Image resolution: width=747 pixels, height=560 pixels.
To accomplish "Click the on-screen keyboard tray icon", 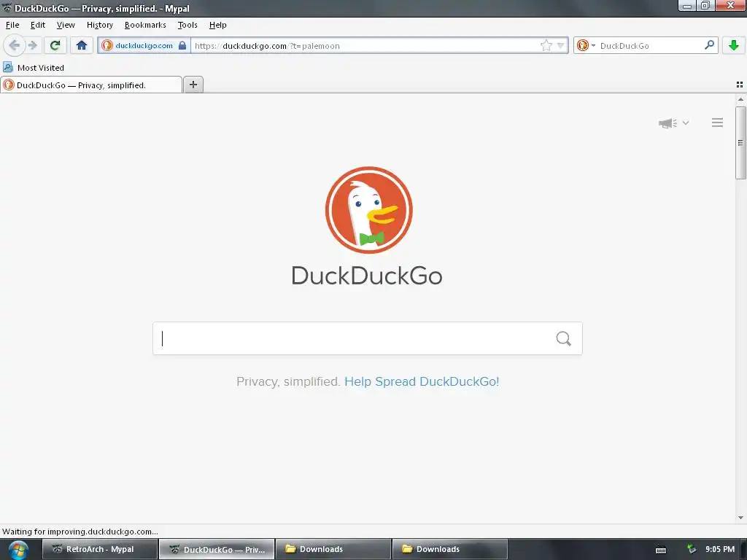I will click(x=661, y=550).
